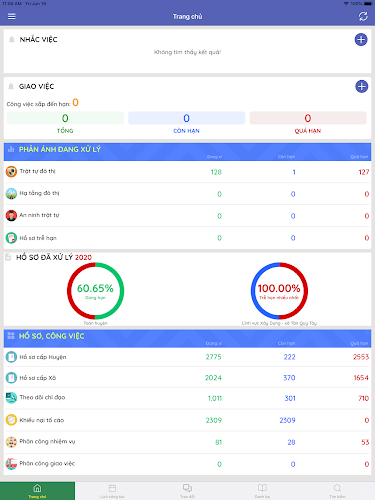Add a new Nhắc việc reminder
375x500 pixels.
pos(361,40)
